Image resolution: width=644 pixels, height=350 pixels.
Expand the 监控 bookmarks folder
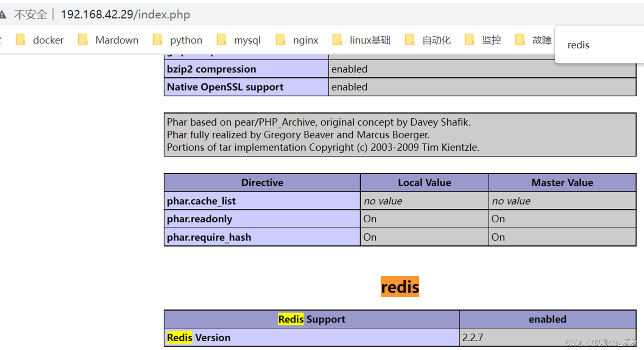491,40
